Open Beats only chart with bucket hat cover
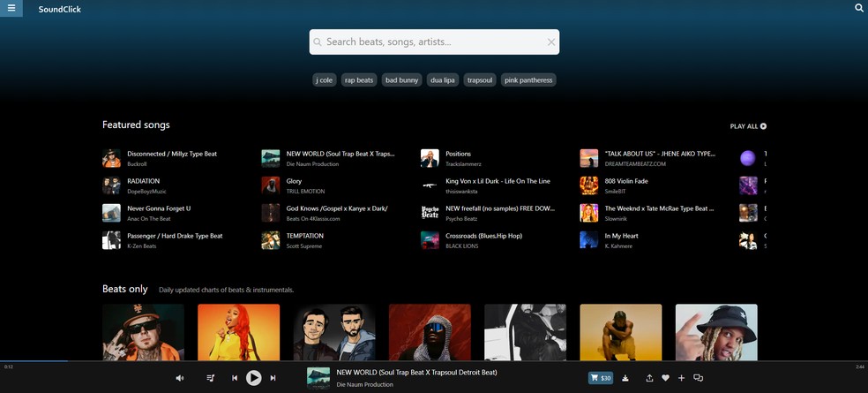 pyautogui.click(x=716, y=332)
